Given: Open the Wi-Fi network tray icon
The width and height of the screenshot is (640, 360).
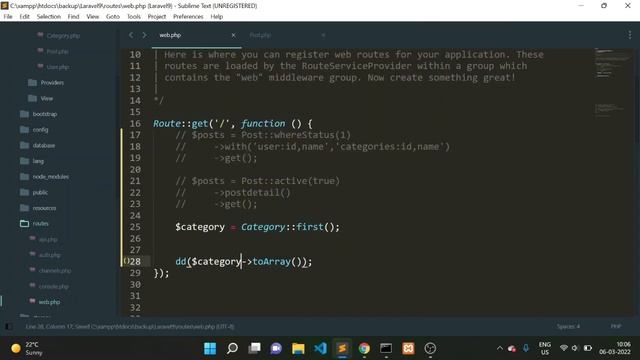Looking at the screenshot, I should pos(564,348).
